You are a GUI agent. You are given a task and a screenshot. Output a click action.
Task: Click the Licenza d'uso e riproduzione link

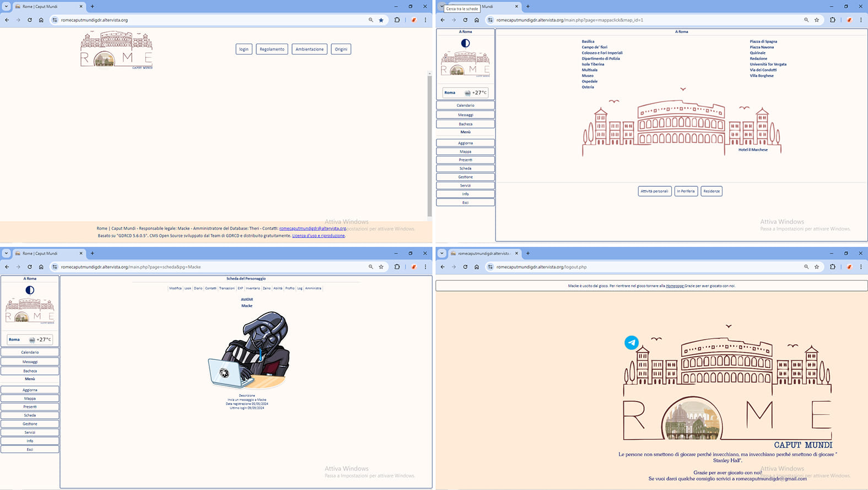pos(319,235)
